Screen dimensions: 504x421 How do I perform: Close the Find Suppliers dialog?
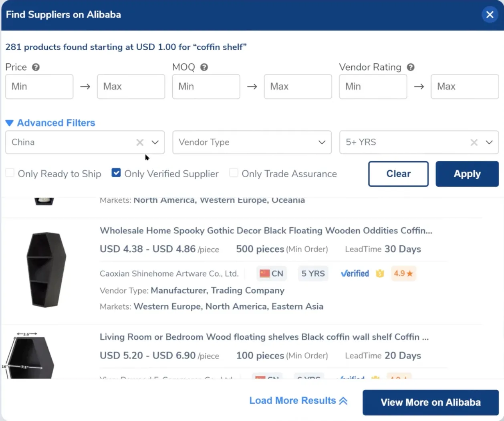pyautogui.click(x=490, y=15)
